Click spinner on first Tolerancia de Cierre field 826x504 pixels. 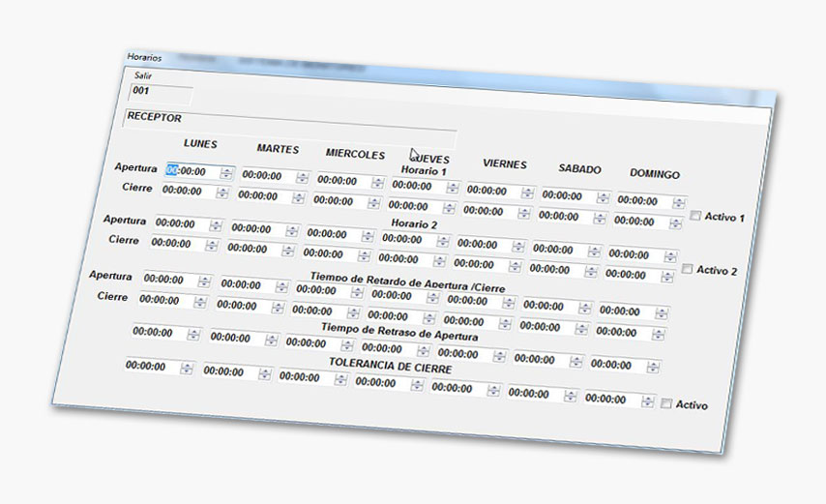click(186, 368)
